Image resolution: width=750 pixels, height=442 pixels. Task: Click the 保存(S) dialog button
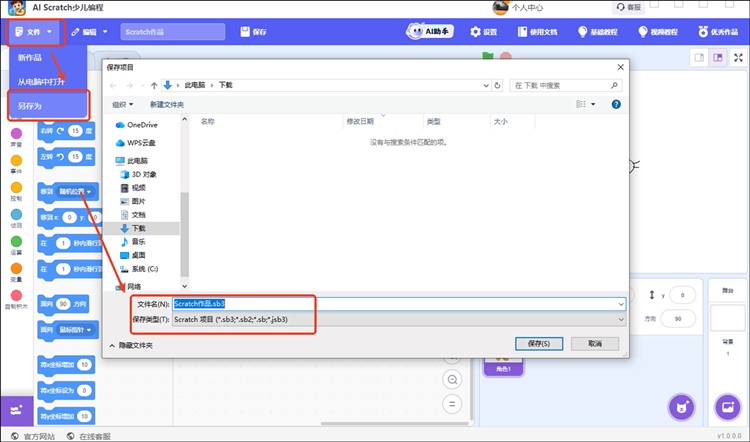click(539, 343)
